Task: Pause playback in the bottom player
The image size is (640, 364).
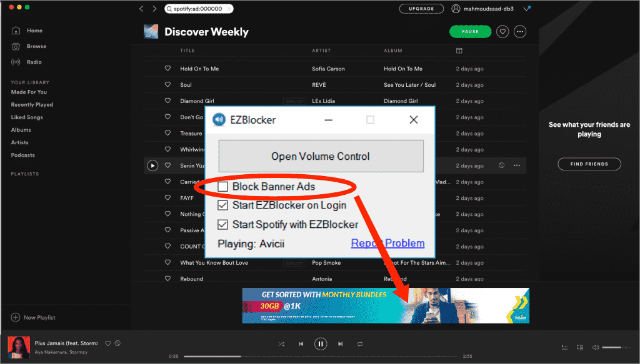Action: [x=321, y=344]
